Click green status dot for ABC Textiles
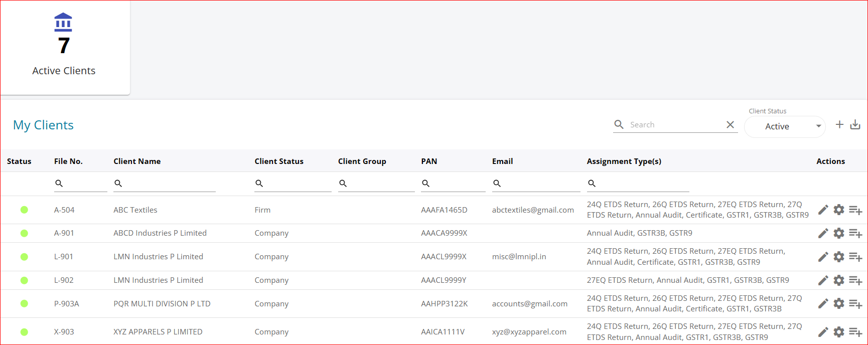The height and width of the screenshot is (345, 868). click(x=24, y=210)
